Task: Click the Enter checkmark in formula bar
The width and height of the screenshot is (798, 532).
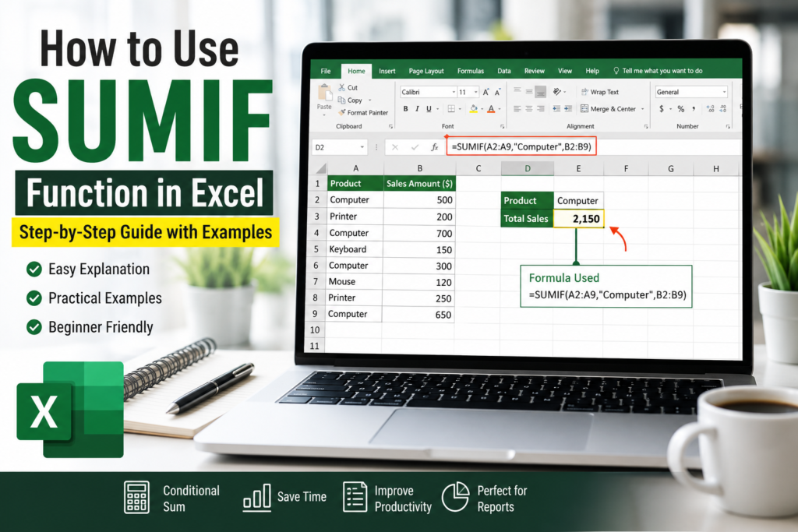Action: pos(415,147)
